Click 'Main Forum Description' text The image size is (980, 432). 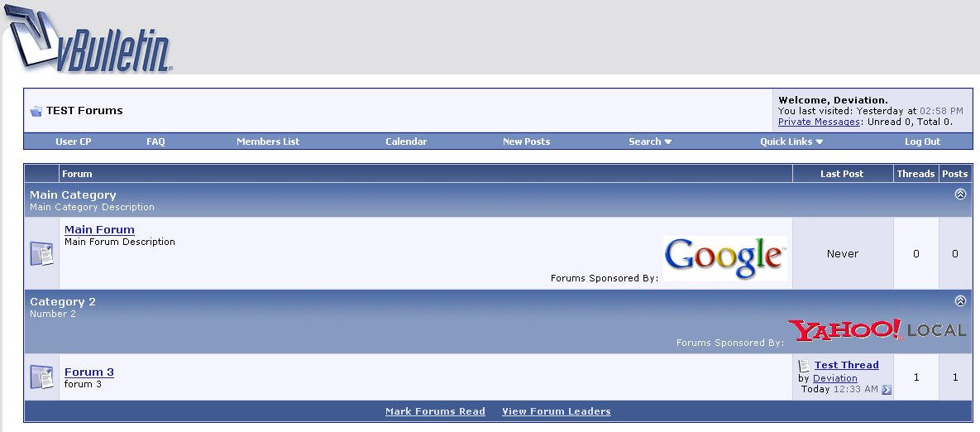point(119,242)
